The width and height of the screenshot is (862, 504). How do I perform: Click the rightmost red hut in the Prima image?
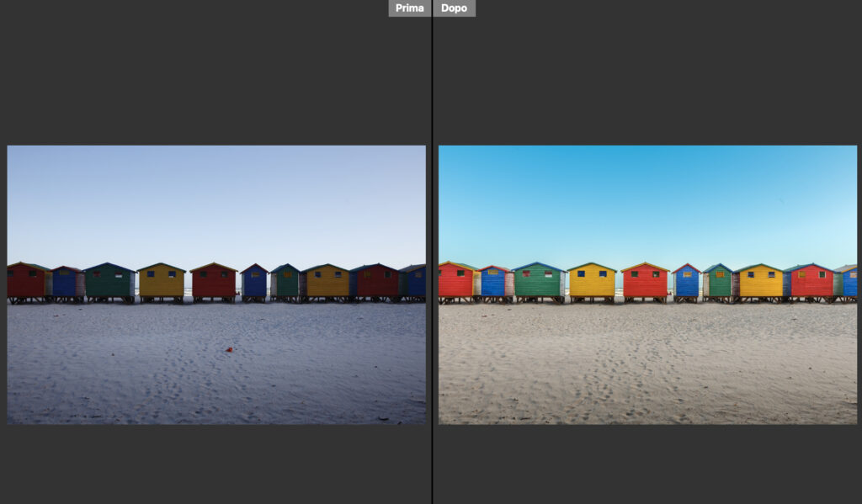375,282
